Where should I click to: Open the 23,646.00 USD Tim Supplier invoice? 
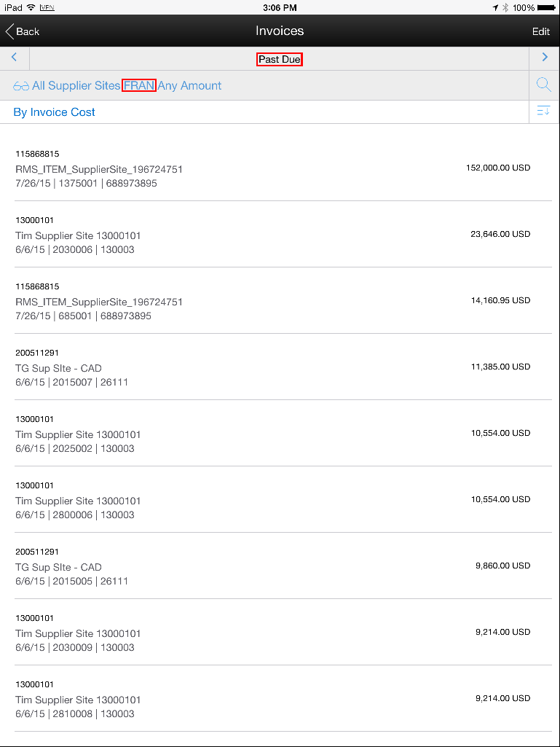click(280, 235)
